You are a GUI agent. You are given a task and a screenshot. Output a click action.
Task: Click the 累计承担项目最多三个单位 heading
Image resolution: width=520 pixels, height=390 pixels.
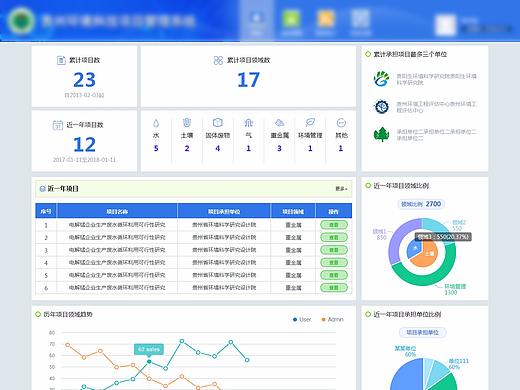tap(410, 54)
